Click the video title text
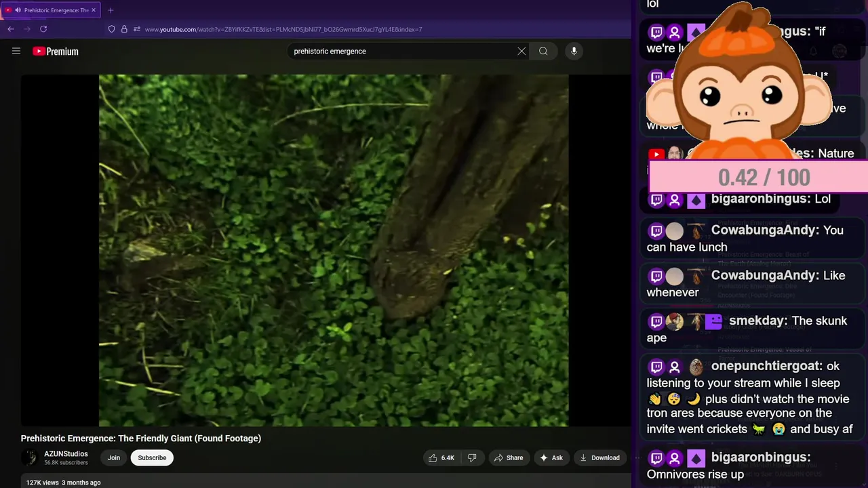Screen dimensions: 868x488 (x=141, y=439)
